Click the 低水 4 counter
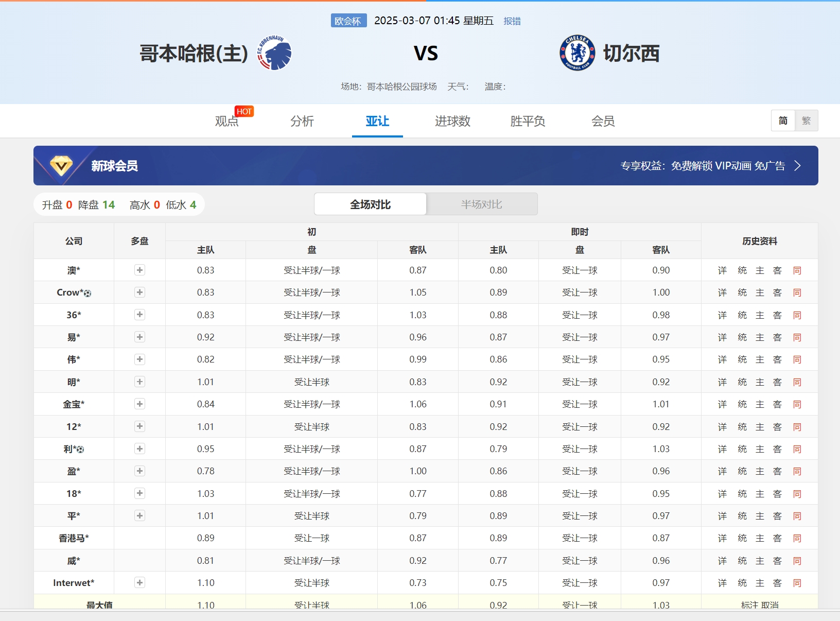 pyautogui.click(x=181, y=205)
